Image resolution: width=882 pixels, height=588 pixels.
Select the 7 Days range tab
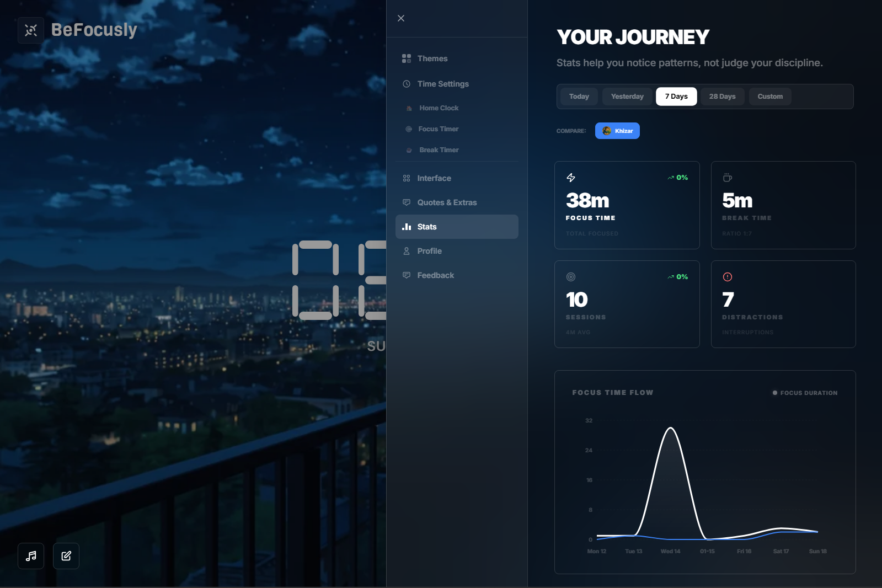point(676,97)
